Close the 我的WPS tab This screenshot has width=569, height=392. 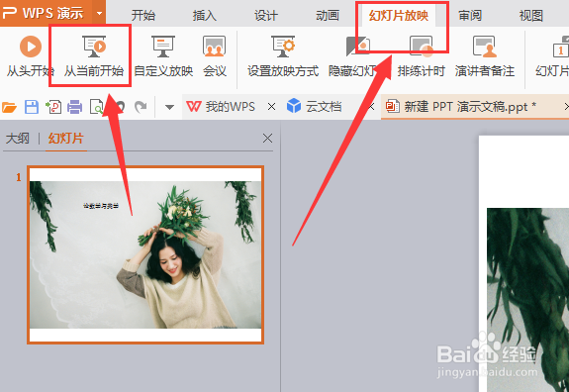coord(271,107)
